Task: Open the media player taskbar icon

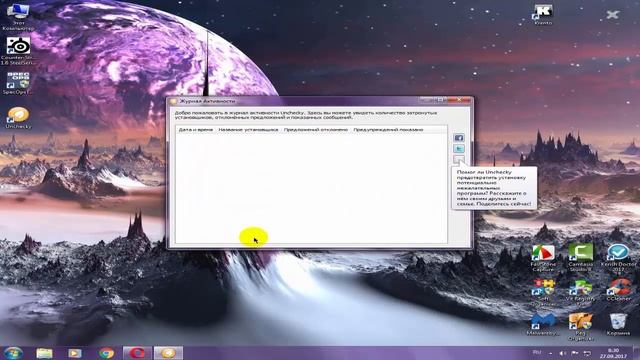Action: [75, 353]
